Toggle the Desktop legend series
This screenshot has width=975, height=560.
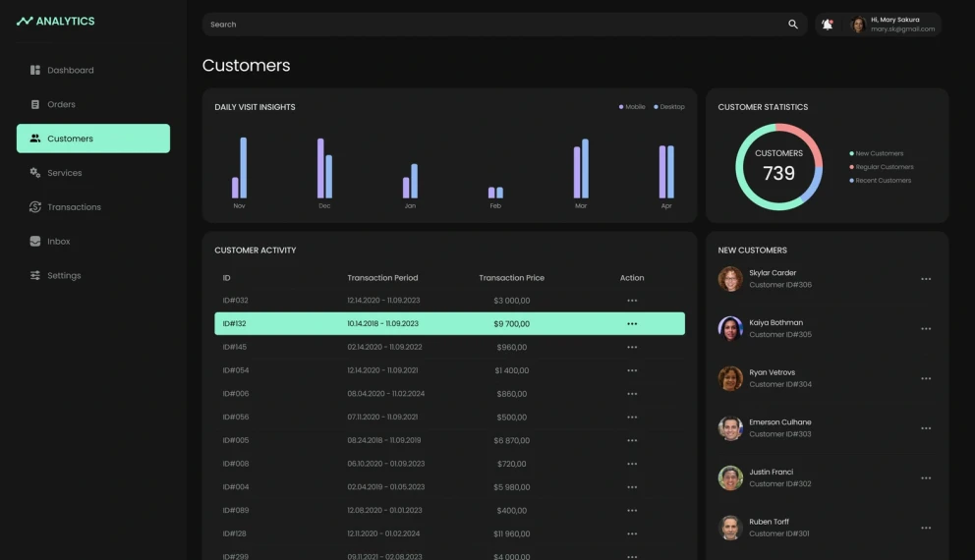point(669,107)
